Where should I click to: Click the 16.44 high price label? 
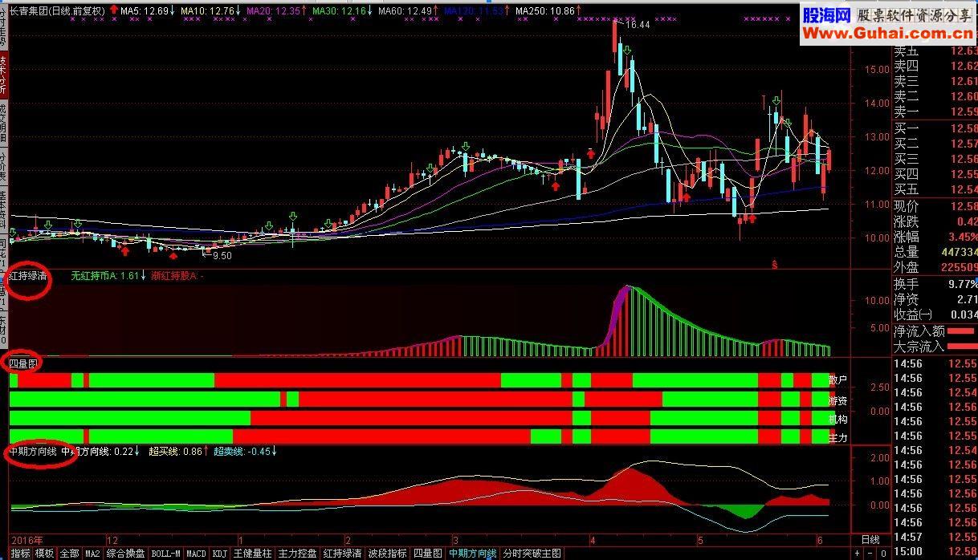pyautogui.click(x=638, y=26)
